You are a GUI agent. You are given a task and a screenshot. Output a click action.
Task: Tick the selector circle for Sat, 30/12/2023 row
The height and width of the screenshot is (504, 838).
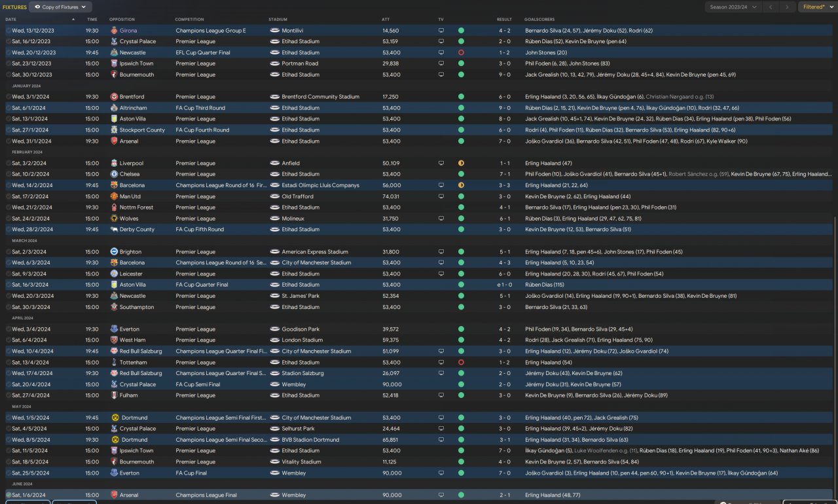click(9, 75)
